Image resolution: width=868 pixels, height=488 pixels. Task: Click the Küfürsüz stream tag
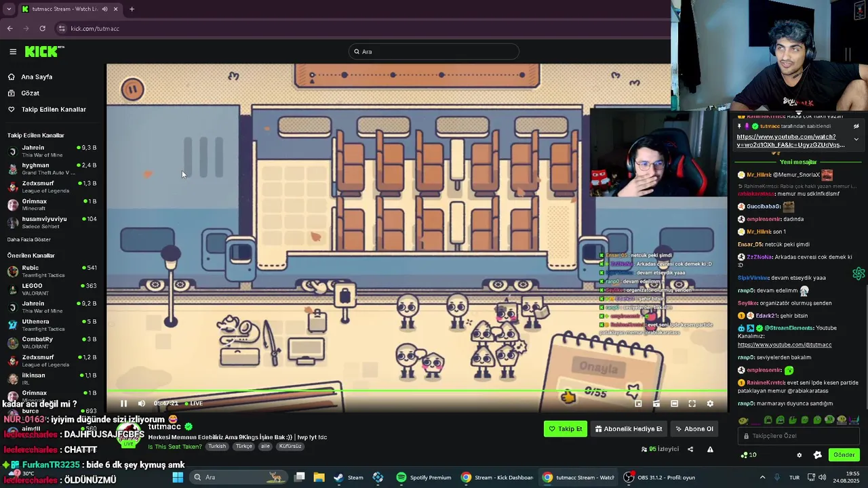click(290, 447)
